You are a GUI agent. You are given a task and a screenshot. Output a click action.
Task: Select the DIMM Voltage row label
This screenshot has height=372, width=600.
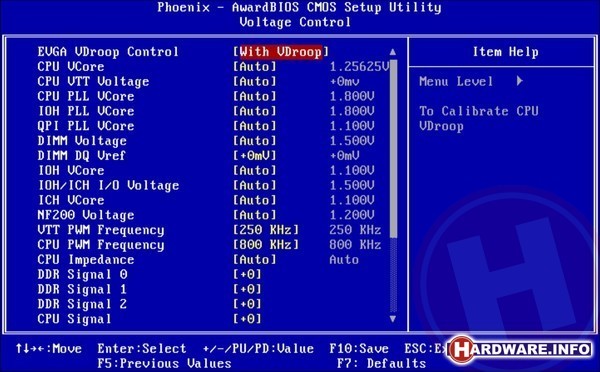click(82, 141)
